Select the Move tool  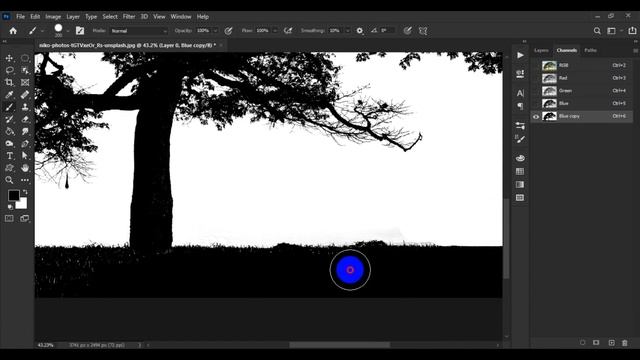tap(9, 58)
